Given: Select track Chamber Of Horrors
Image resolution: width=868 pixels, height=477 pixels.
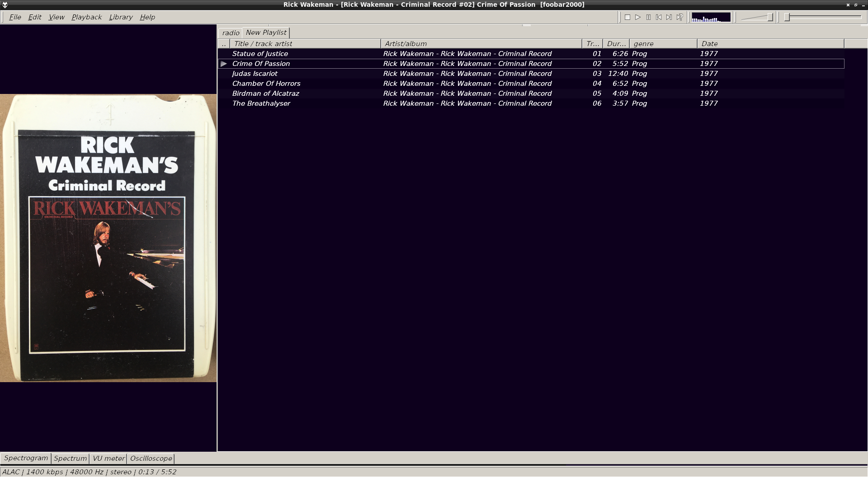Looking at the screenshot, I should pyautogui.click(x=531, y=84).
